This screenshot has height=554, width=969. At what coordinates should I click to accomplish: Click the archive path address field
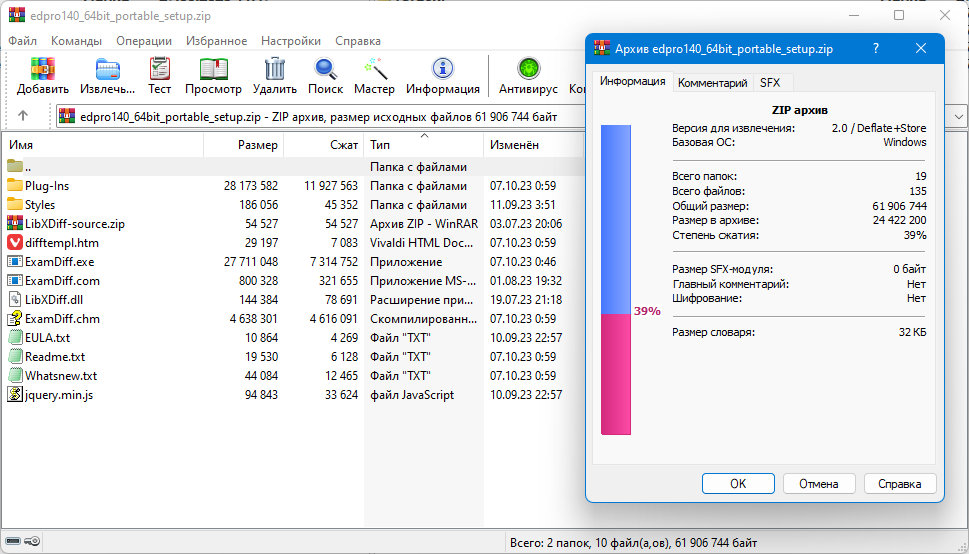coord(320,116)
